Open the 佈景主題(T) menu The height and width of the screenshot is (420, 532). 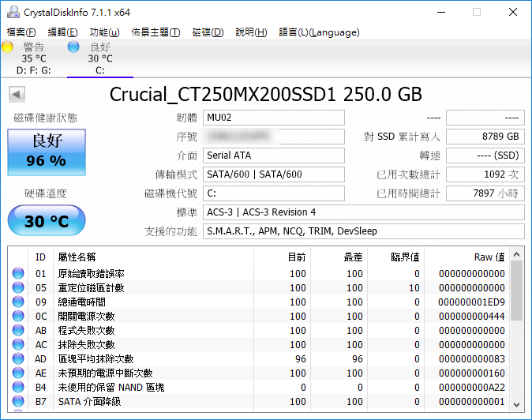tap(155, 32)
